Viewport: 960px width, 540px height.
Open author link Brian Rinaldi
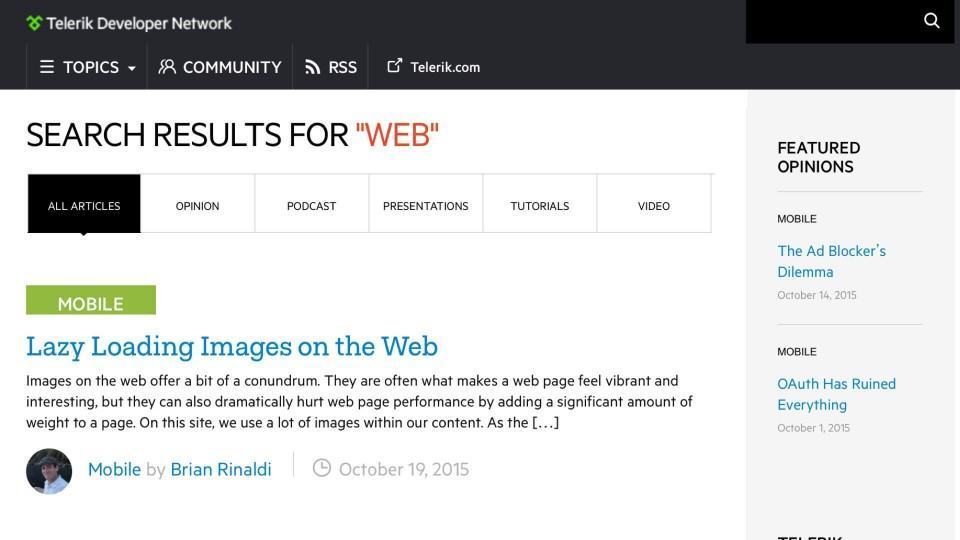221,469
